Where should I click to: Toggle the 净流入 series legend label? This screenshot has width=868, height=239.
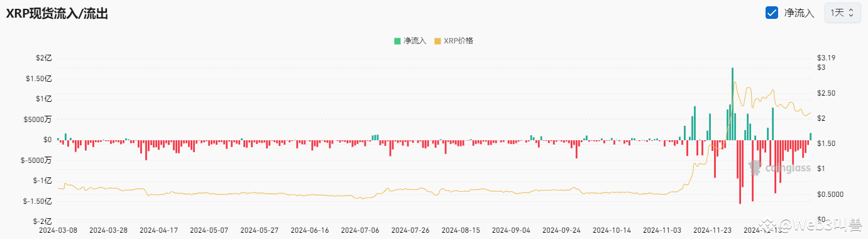point(415,41)
